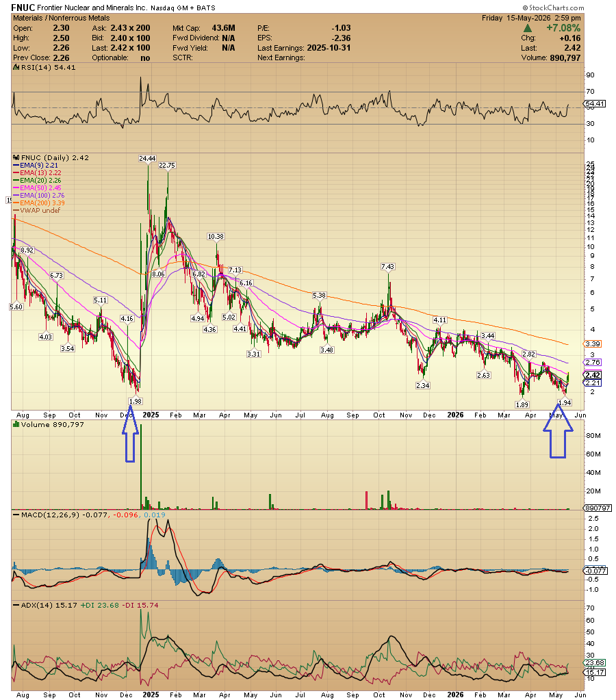This screenshot has height=700, width=616.
Task: Click the EMA(20) 2.26 legend entry
Action: tap(38, 181)
